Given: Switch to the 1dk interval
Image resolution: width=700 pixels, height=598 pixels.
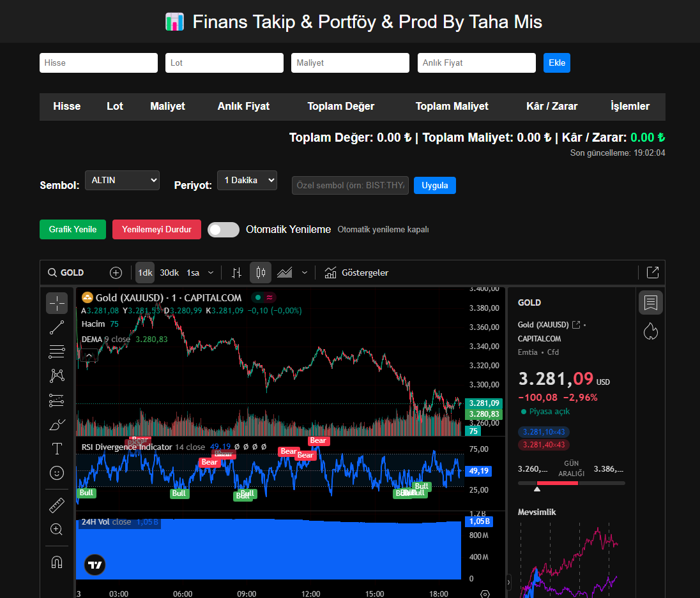Looking at the screenshot, I should [145, 273].
